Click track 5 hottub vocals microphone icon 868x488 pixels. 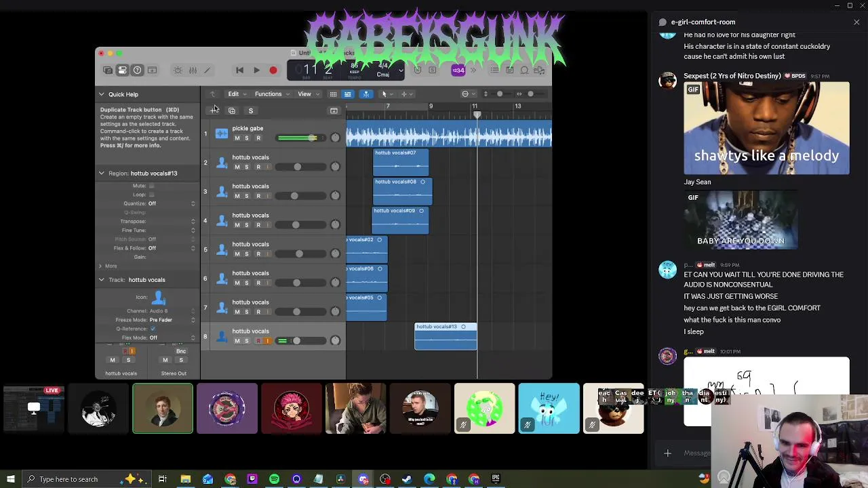coord(222,249)
